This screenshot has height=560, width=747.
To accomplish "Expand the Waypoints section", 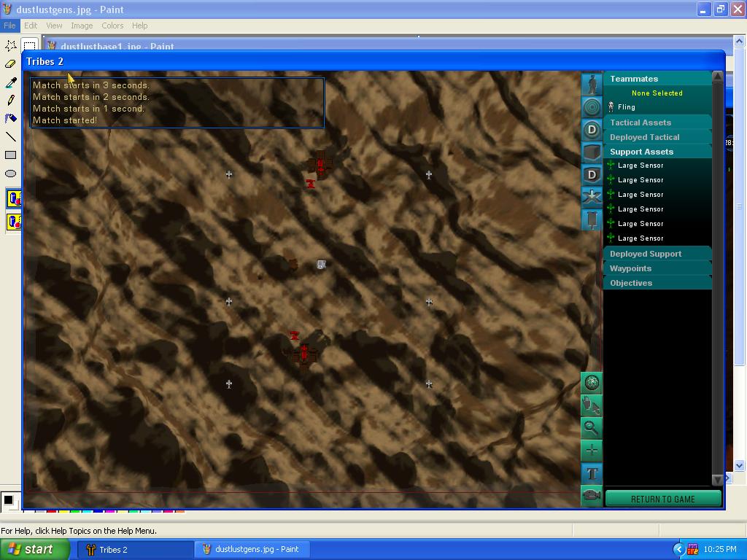I will [x=657, y=268].
